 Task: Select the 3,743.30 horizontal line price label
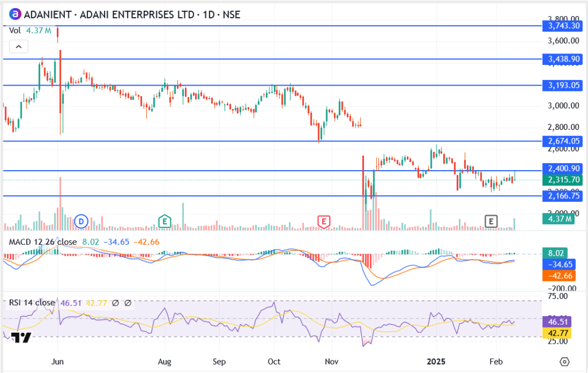563,26
